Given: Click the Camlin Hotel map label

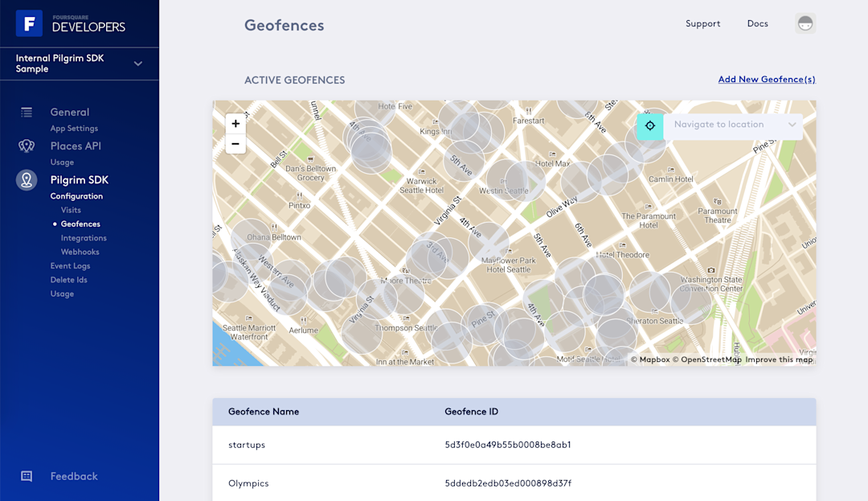Looking at the screenshot, I should click(671, 179).
